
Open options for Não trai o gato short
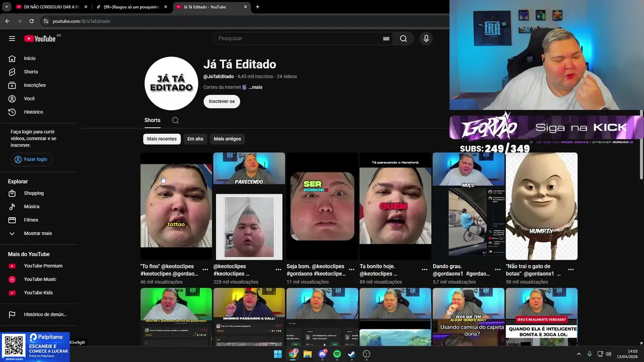(571, 269)
